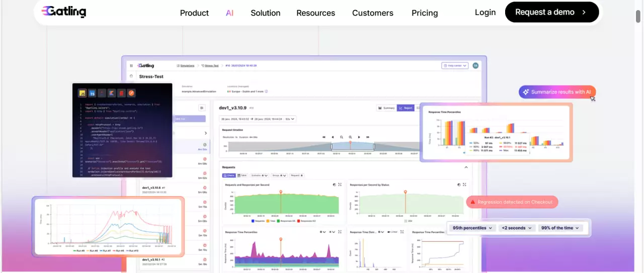
Task: Select the TS language icon
Action: pyautogui.click(x=92, y=93)
